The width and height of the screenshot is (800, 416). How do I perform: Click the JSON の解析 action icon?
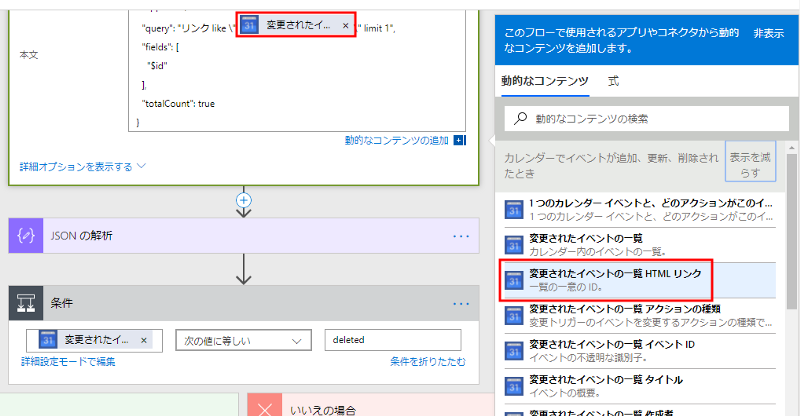(25, 236)
